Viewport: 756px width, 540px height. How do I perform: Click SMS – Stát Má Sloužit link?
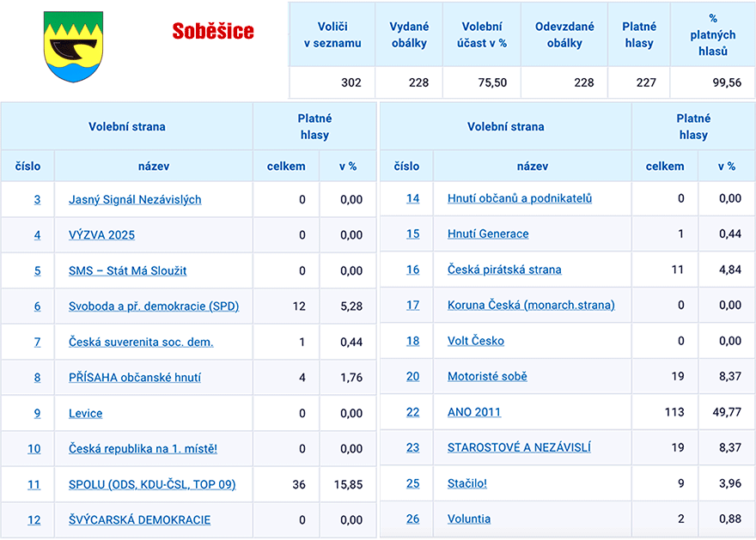point(127,270)
